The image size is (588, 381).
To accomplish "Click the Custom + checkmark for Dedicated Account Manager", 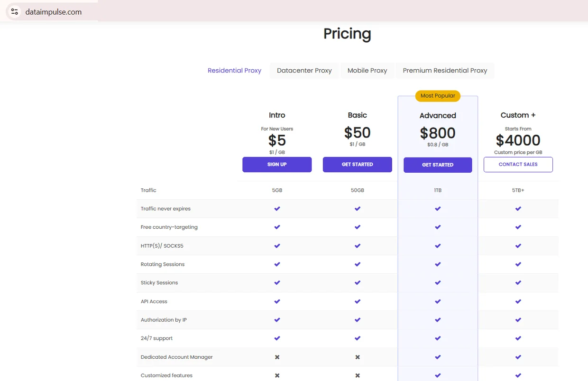I will pyautogui.click(x=518, y=357).
